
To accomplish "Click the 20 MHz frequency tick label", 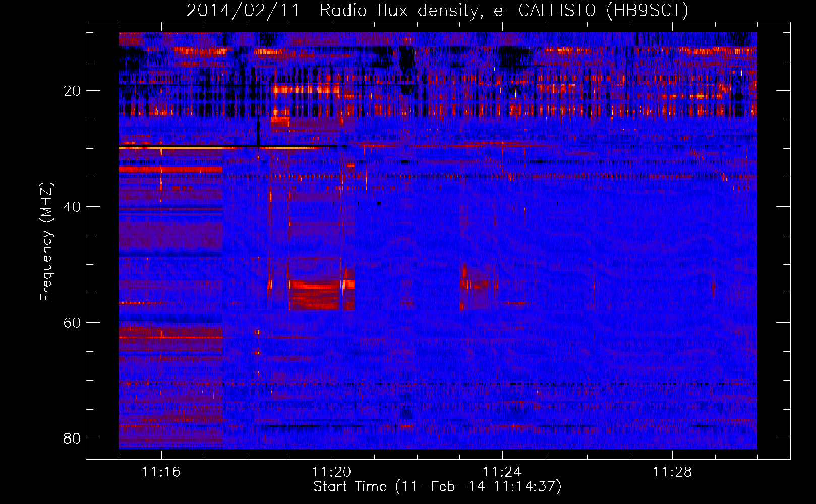I will 72,91.
